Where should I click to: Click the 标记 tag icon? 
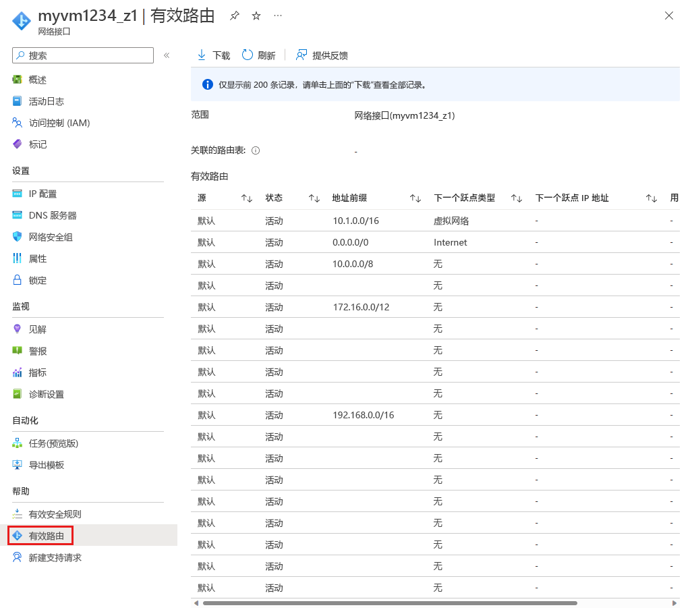pyautogui.click(x=18, y=144)
